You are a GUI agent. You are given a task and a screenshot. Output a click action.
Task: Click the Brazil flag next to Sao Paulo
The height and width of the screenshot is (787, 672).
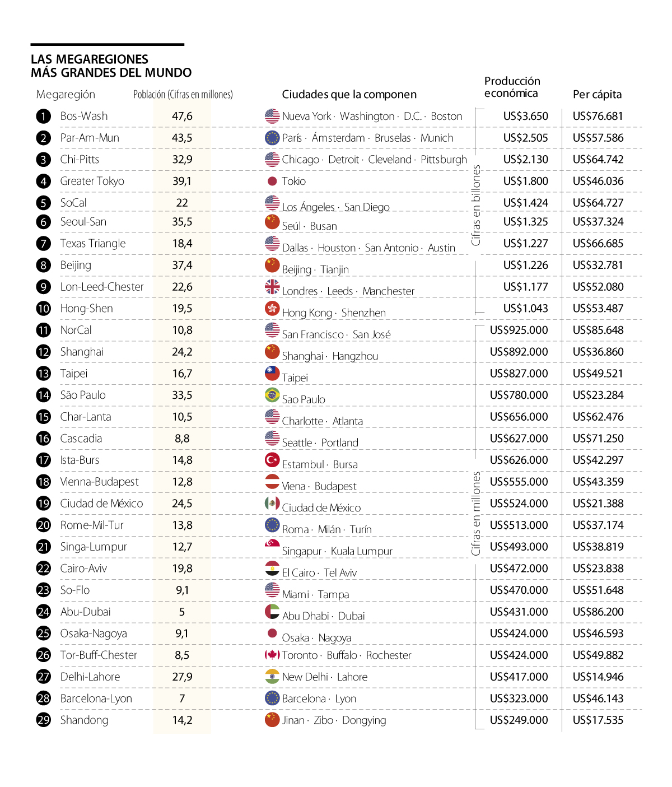click(x=272, y=395)
